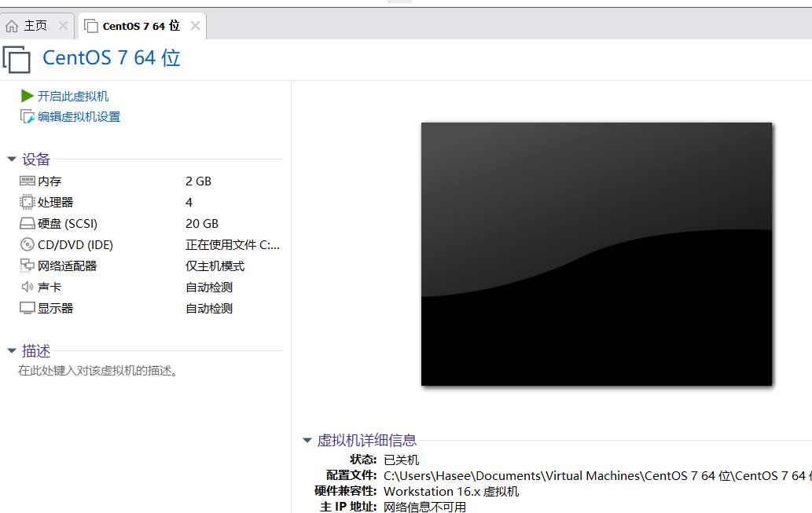Collapse the 描述 section
The image size is (812, 513).
[x=11, y=350]
